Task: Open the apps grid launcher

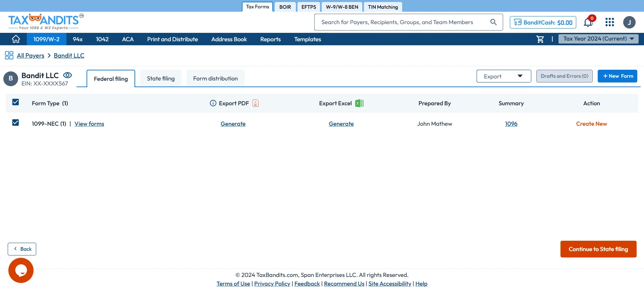Action: 610,22
